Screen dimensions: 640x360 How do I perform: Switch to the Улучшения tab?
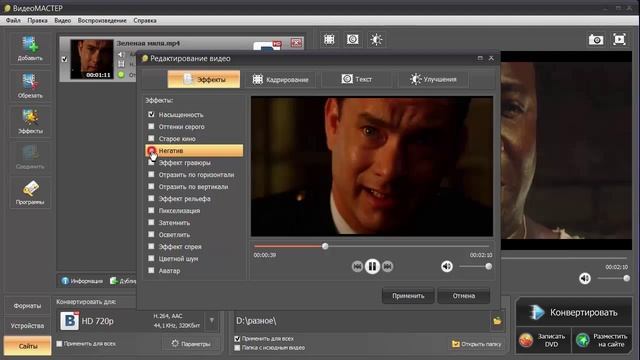[x=433, y=79]
